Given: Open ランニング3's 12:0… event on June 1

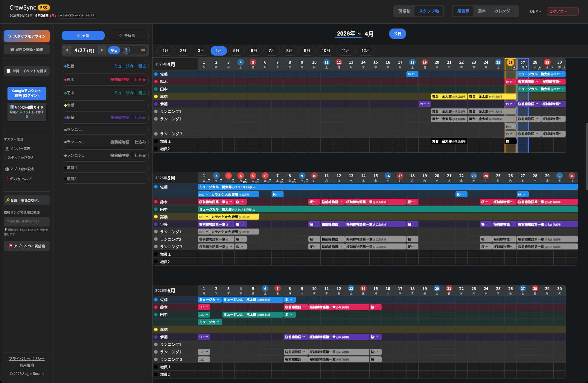Looking at the screenshot, I should coord(204,359).
